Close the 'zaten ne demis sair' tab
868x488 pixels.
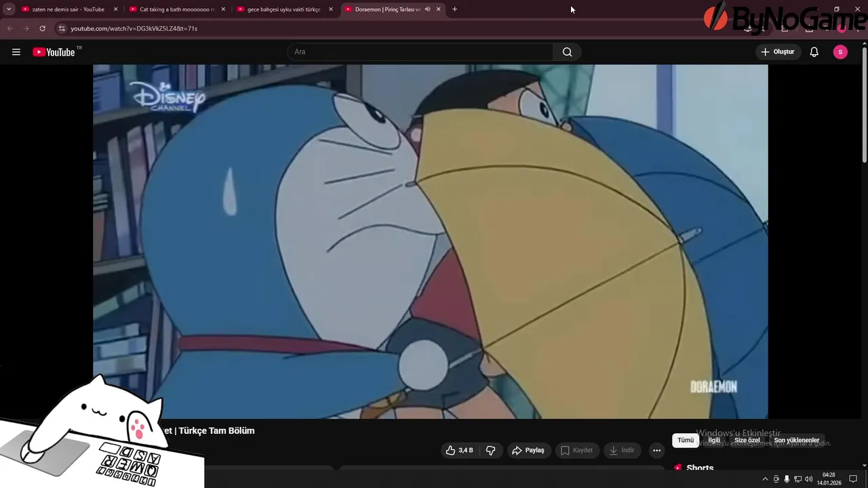115,9
